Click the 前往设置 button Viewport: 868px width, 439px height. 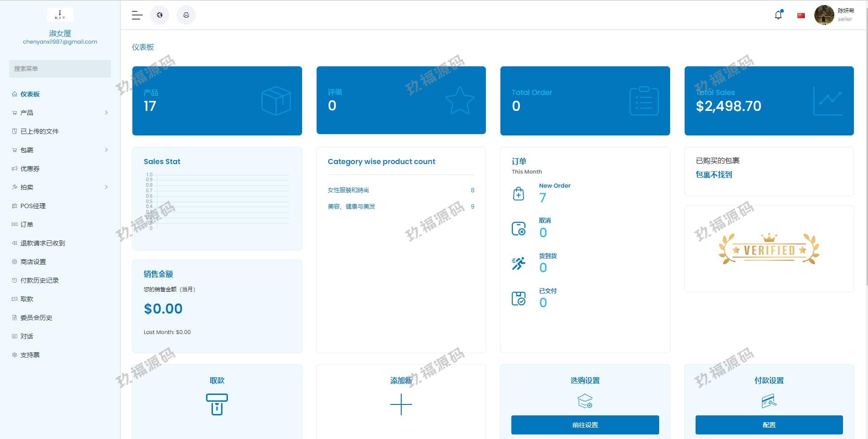point(585,425)
